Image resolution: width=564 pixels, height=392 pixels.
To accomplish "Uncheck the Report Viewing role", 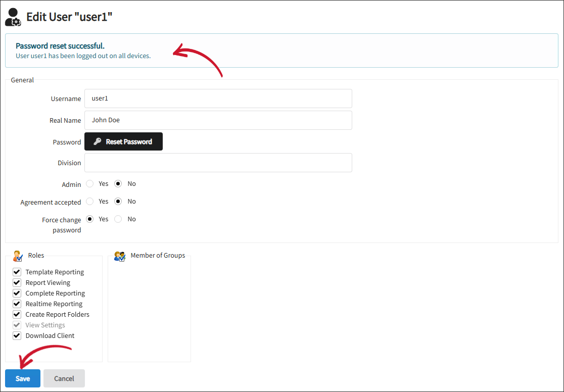I will pos(17,283).
